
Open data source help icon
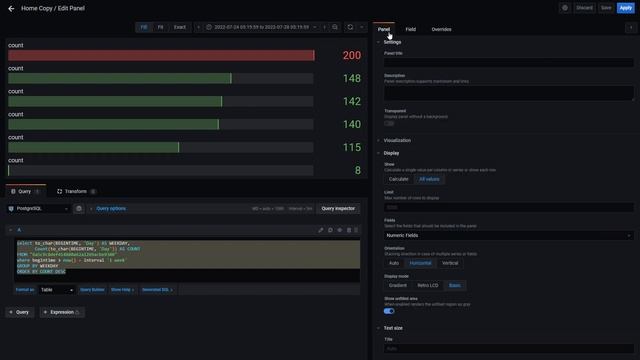click(79, 209)
